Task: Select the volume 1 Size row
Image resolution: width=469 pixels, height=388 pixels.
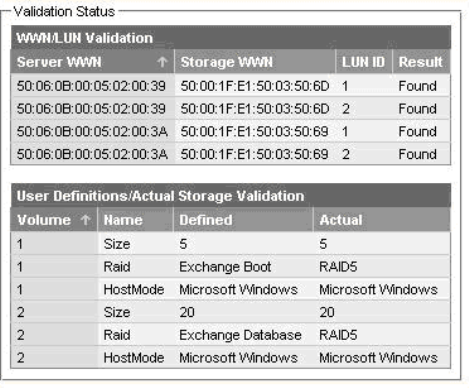Action: pos(230,244)
